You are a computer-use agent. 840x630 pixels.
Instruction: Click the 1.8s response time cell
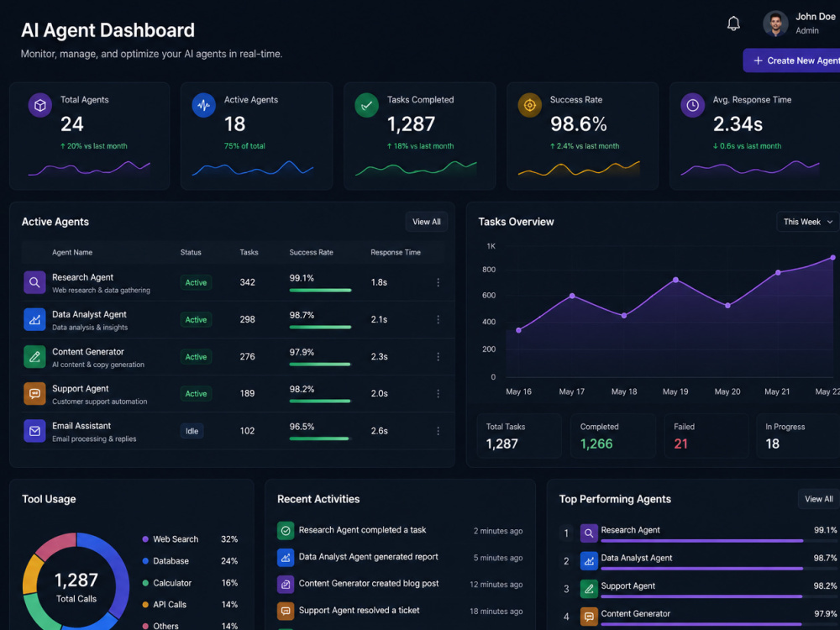(379, 282)
